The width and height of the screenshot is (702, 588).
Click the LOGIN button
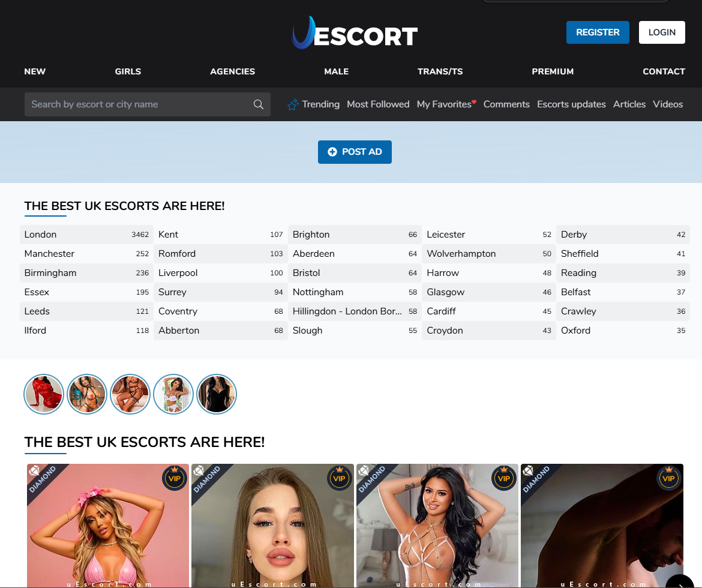[662, 32]
